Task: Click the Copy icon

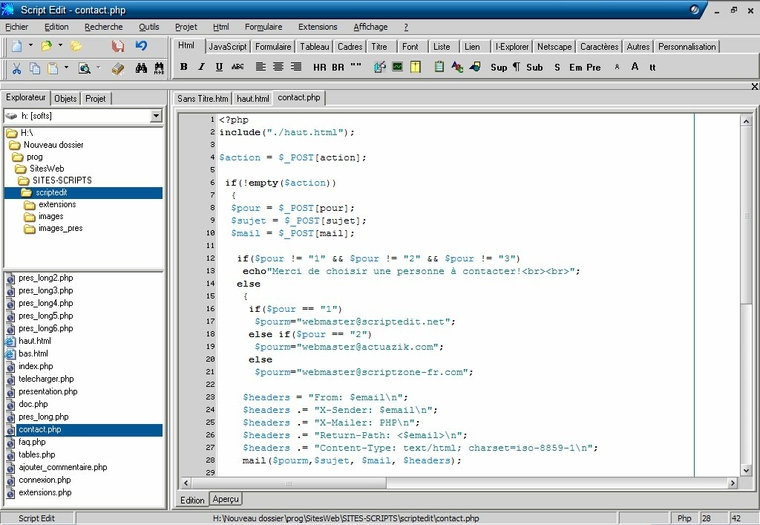Action: click(35, 68)
